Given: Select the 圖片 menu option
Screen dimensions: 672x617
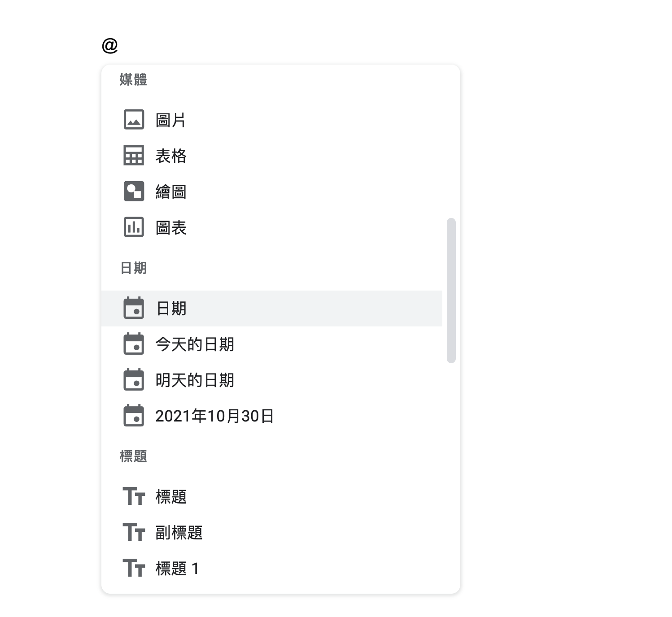Looking at the screenshot, I should coord(170,120).
